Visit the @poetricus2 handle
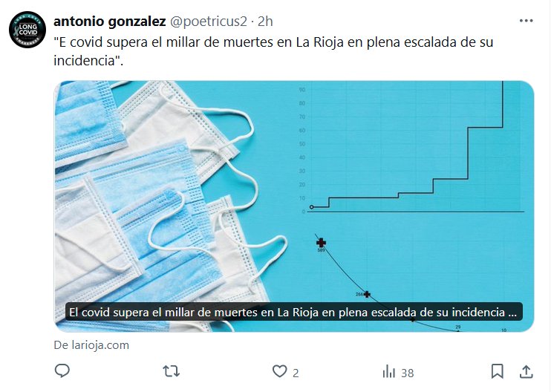This screenshot has width=554, height=392. pyautogui.click(x=209, y=22)
